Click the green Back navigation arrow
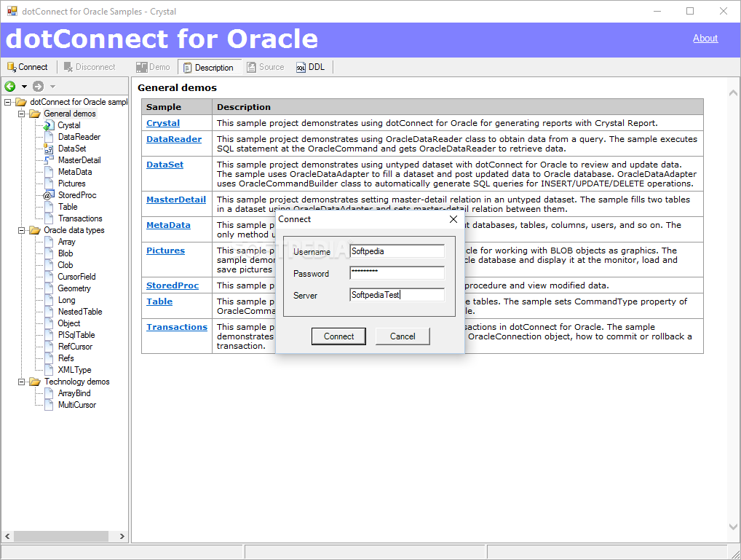The image size is (741, 560). [10, 86]
